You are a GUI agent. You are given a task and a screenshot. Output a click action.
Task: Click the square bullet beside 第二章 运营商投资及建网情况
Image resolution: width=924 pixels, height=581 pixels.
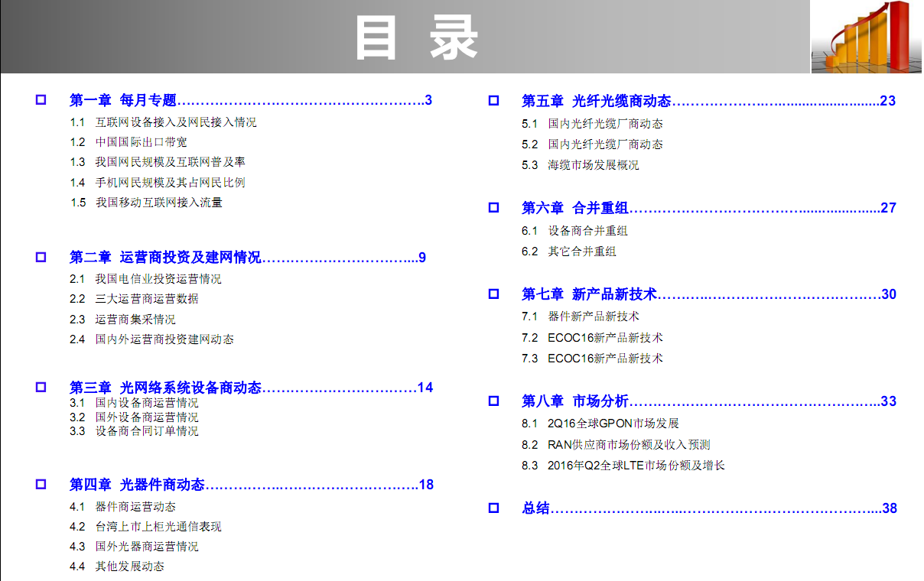coord(41,258)
